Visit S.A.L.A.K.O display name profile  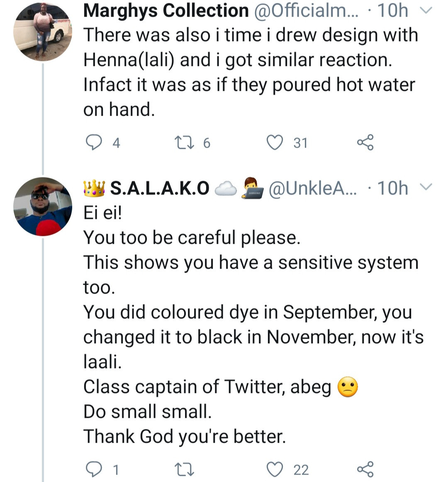pyautogui.click(x=160, y=189)
